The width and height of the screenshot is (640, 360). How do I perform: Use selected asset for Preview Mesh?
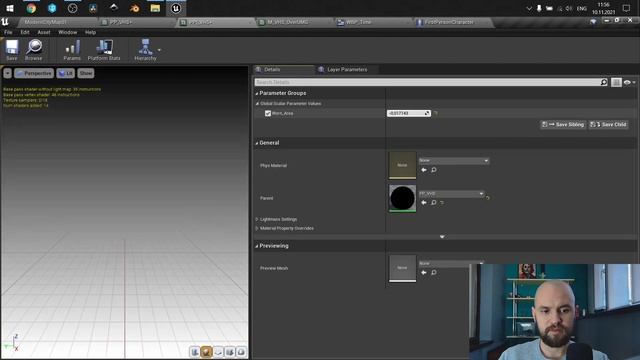(424, 272)
